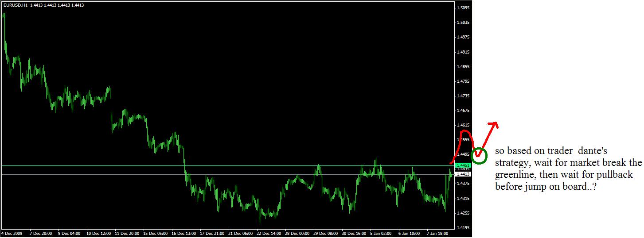Click the 1.4915 price axis label
Screen dimensions: 644x238
point(464,52)
